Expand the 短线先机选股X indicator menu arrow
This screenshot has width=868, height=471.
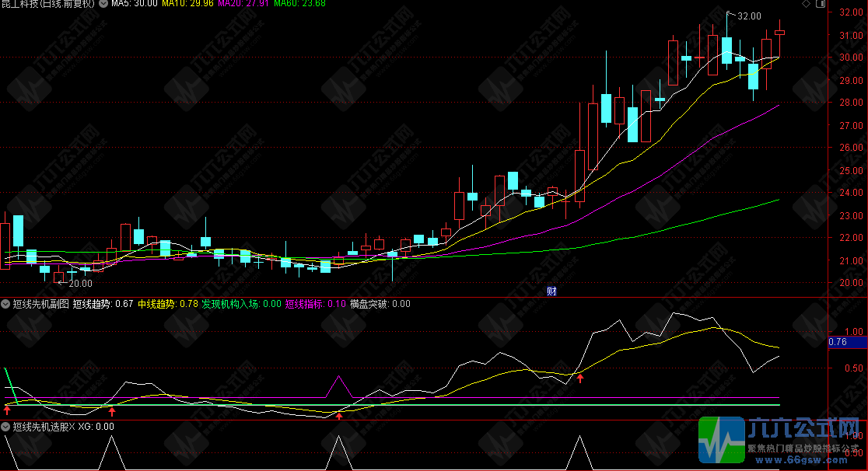pos(5,427)
